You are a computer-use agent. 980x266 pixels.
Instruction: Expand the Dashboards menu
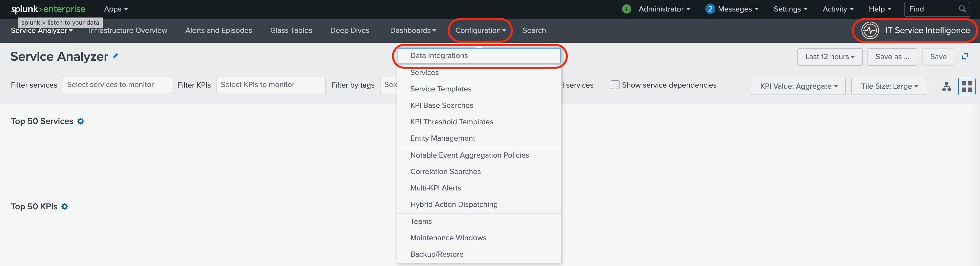coord(413,30)
